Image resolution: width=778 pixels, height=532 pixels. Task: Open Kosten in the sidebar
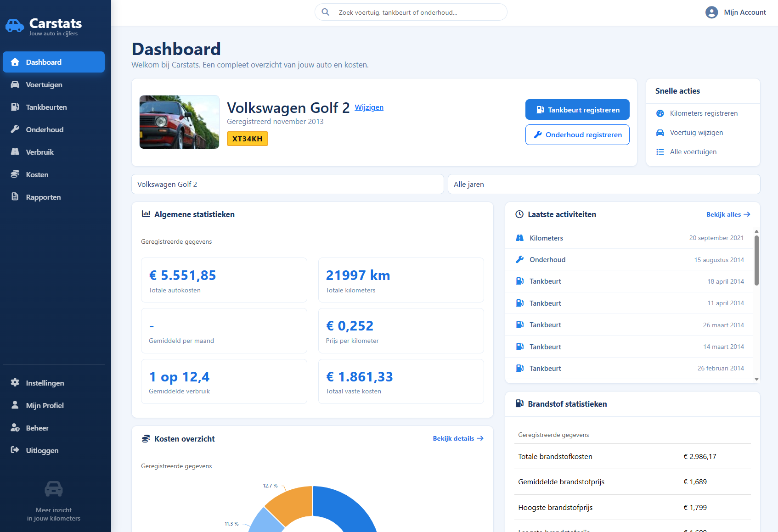(54, 174)
